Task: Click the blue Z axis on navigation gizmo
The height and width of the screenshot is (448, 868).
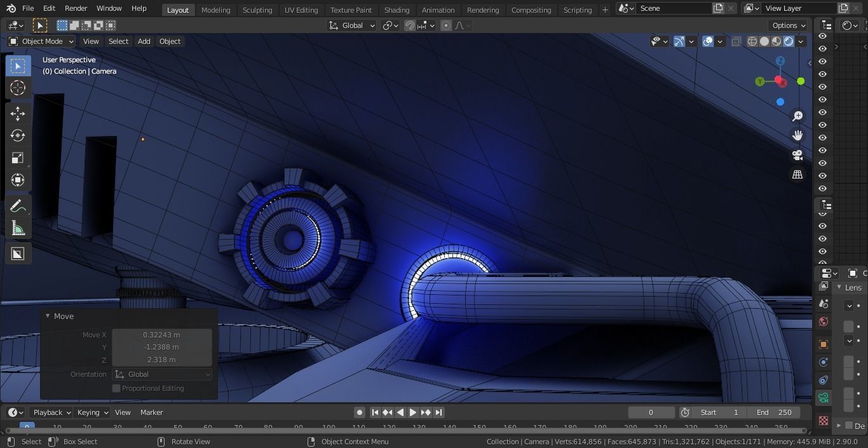Action: tap(780, 61)
